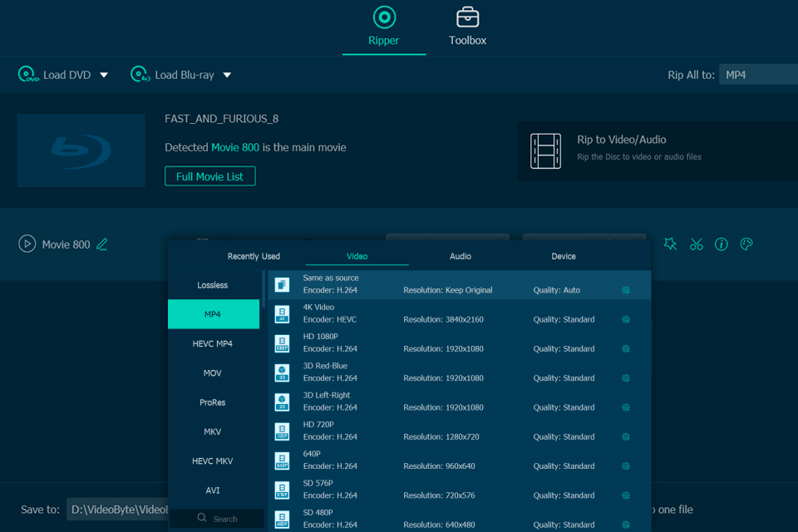Click the Save to path field
The image size is (798, 532).
coord(117,510)
